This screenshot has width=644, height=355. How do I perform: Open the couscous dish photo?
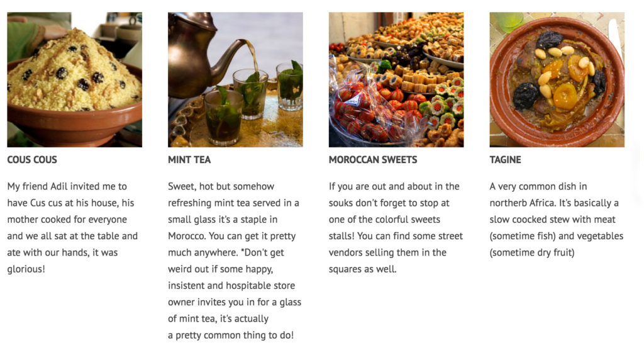pos(74,79)
